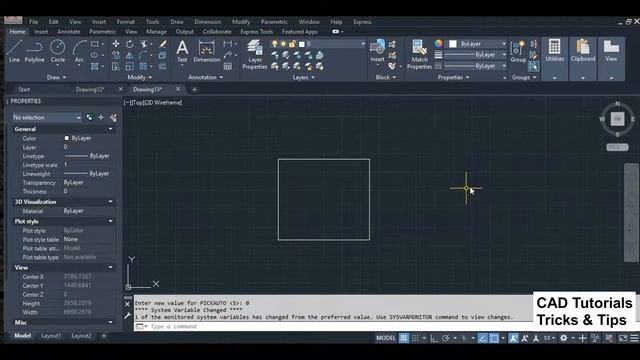Select the Rotate tool
This screenshot has width=640, height=360.
coord(129,44)
